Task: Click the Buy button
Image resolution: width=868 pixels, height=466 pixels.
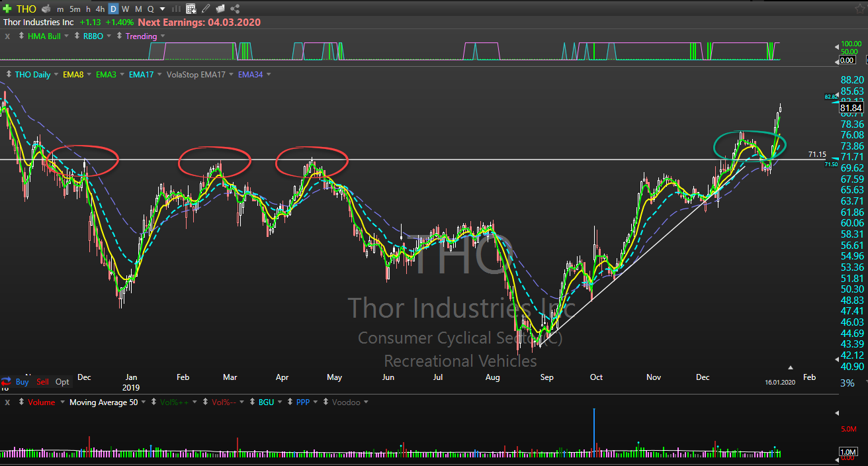Action: tap(22, 382)
